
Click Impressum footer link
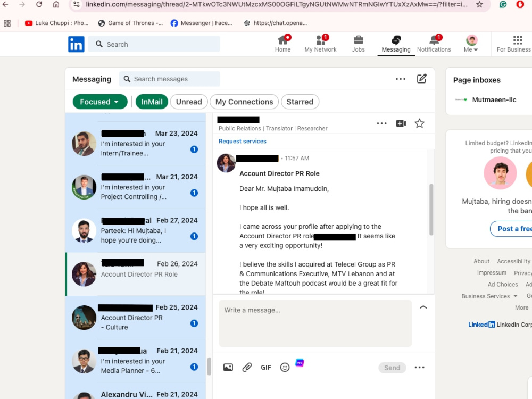pyautogui.click(x=492, y=273)
